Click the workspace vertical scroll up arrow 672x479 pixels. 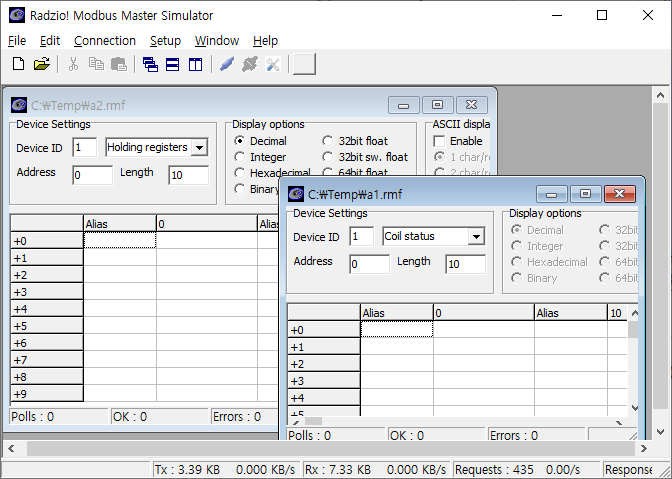[660, 95]
